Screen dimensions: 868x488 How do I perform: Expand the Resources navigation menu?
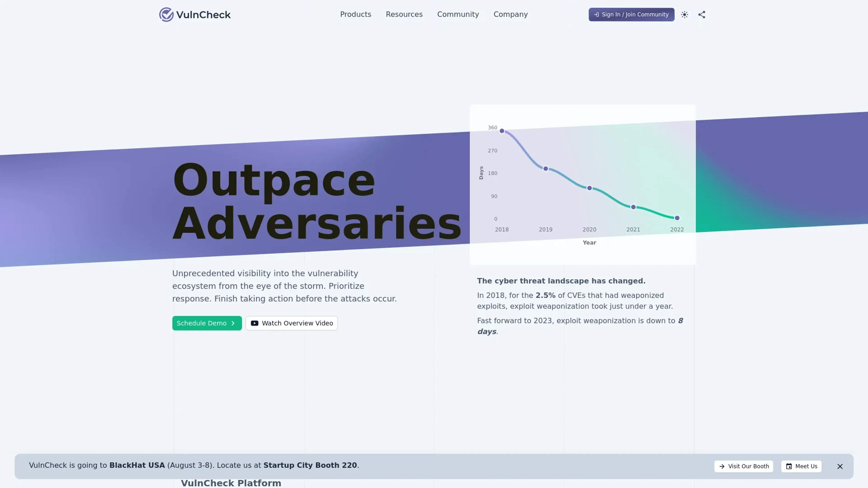tap(404, 14)
